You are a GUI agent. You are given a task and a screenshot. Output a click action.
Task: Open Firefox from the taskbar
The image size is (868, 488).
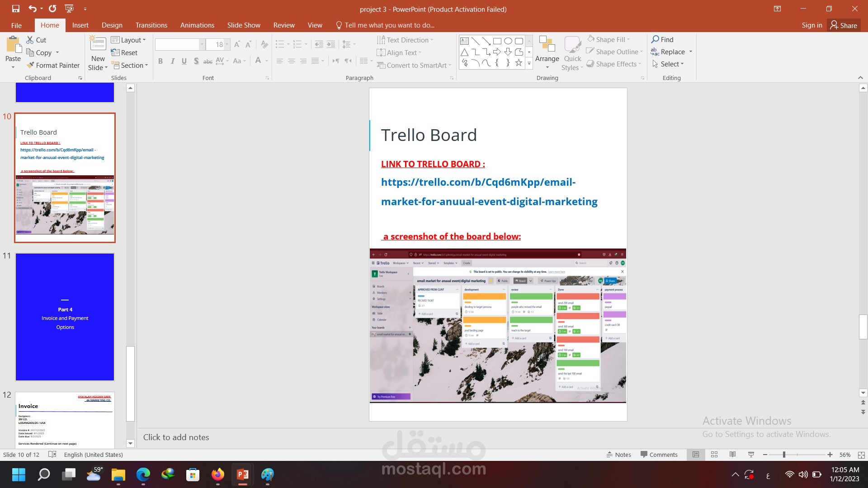(x=217, y=474)
